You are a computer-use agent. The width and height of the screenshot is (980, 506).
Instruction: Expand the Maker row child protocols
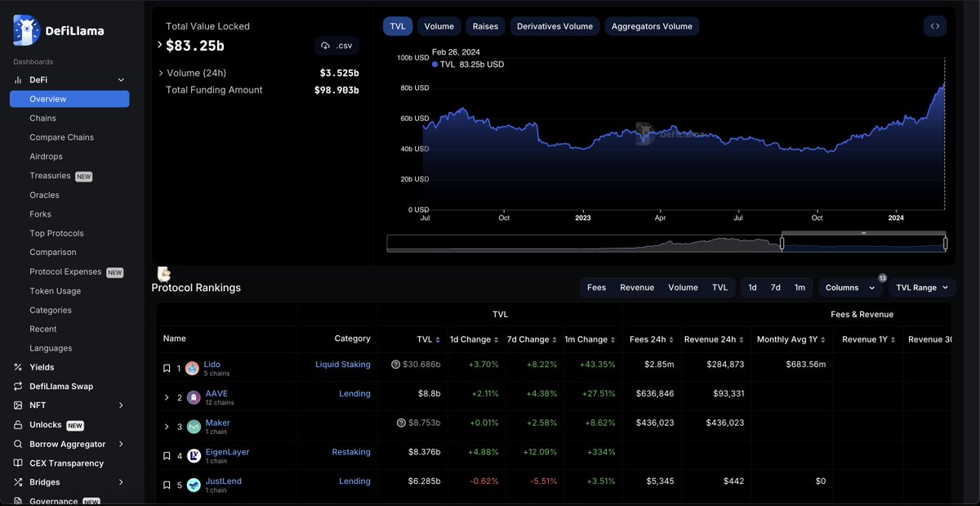(167, 427)
